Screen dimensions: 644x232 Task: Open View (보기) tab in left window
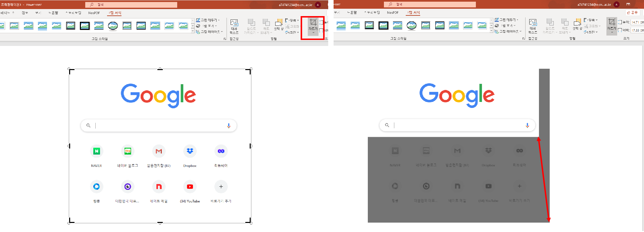click(38, 13)
